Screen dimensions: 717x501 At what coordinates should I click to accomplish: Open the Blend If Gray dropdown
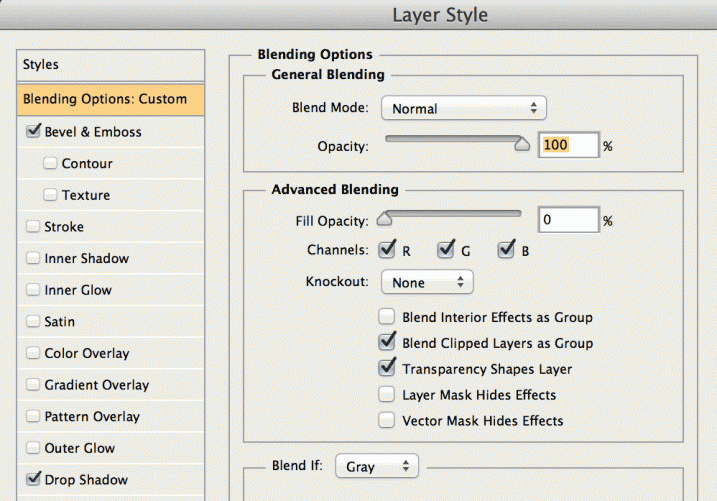click(377, 466)
